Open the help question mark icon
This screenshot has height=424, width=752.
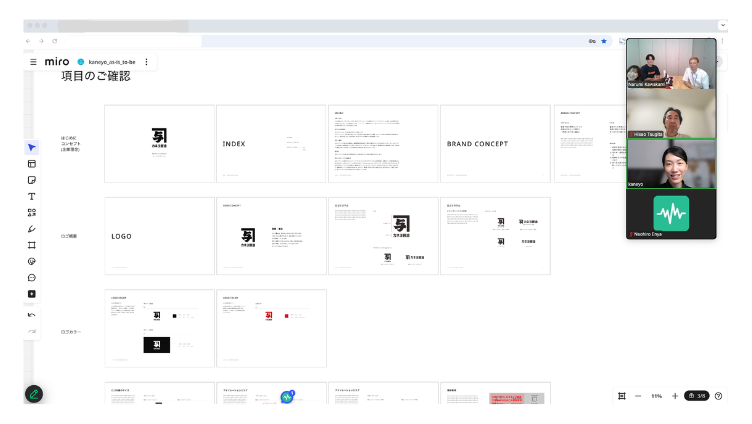(718, 396)
